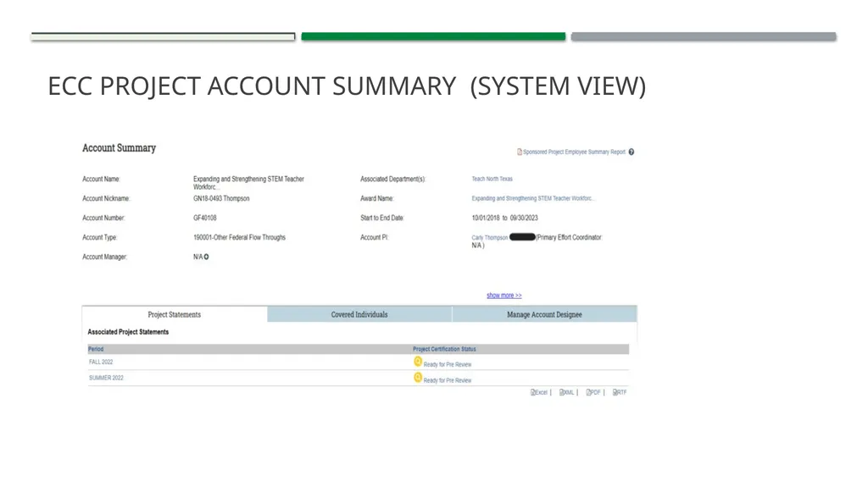Switch to Manage Account Designee tab

click(544, 314)
